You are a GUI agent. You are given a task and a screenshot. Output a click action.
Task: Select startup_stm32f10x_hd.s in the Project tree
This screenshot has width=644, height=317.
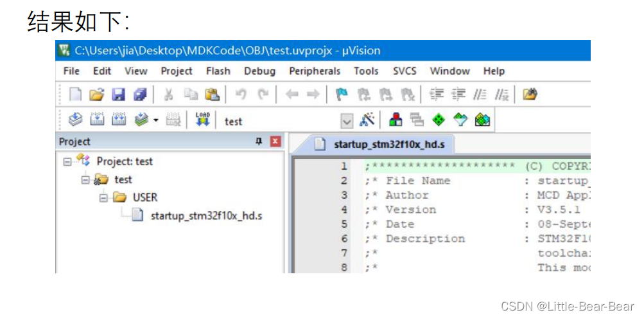206,216
